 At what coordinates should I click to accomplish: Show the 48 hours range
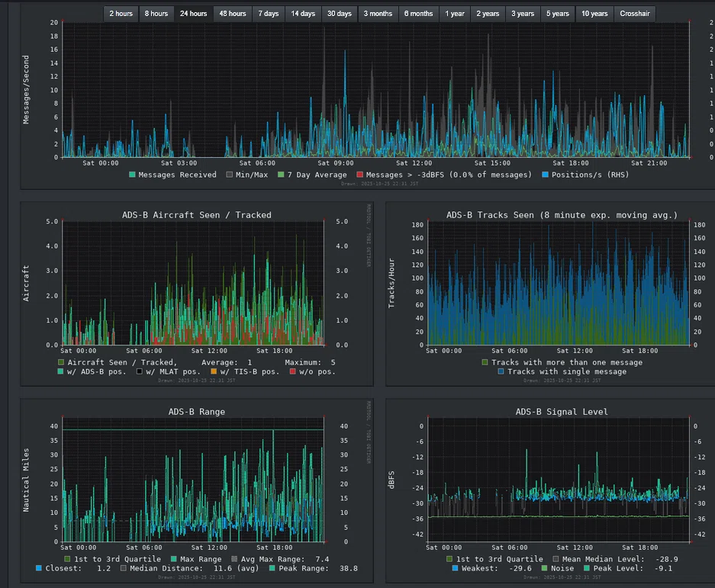[233, 14]
